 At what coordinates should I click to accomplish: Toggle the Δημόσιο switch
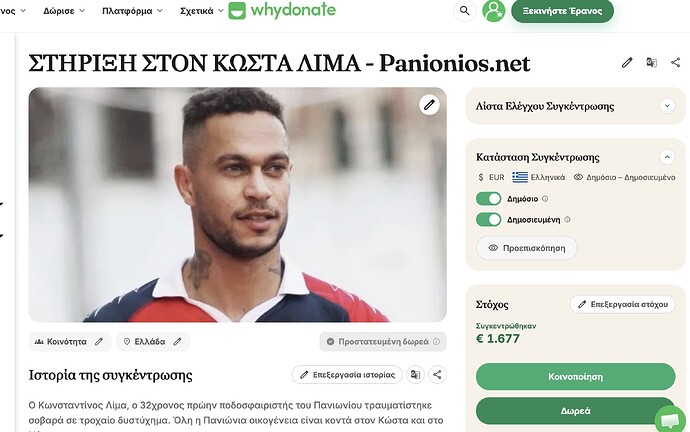[488, 199]
